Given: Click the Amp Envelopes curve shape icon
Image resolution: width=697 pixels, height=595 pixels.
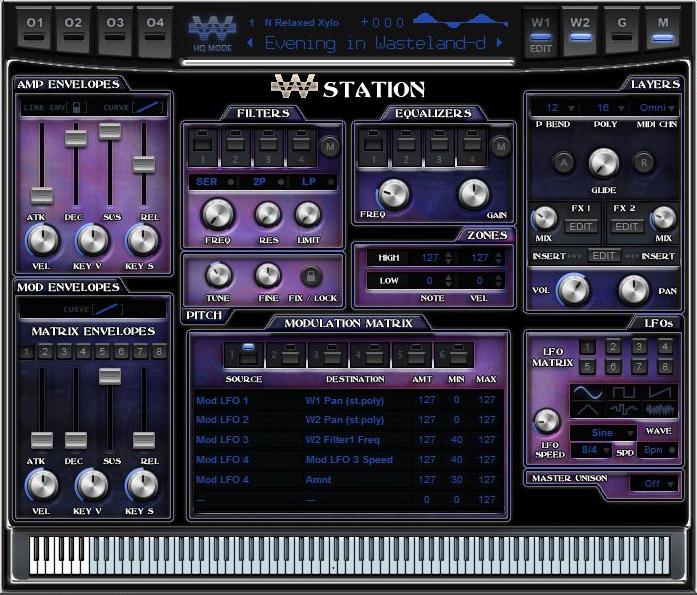Looking at the screenshot, I should tap(148, 107).
